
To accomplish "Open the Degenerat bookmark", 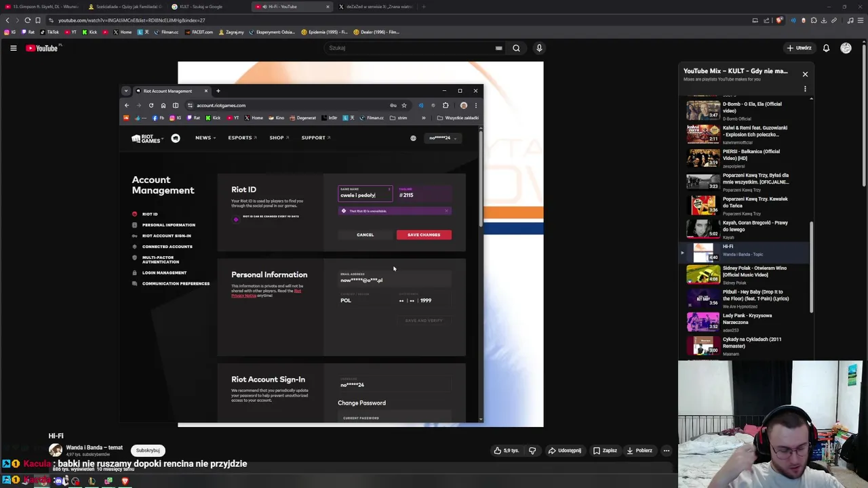I will tap(302, 118).
